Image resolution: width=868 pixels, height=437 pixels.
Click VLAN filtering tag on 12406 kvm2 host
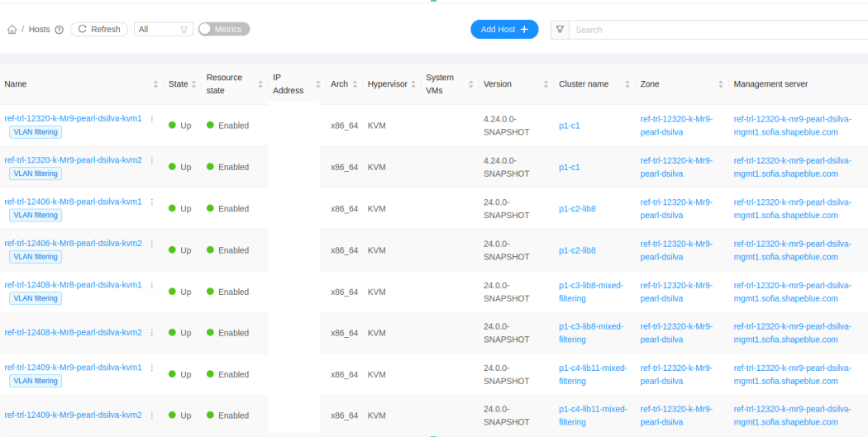click(x=36, y=257)
